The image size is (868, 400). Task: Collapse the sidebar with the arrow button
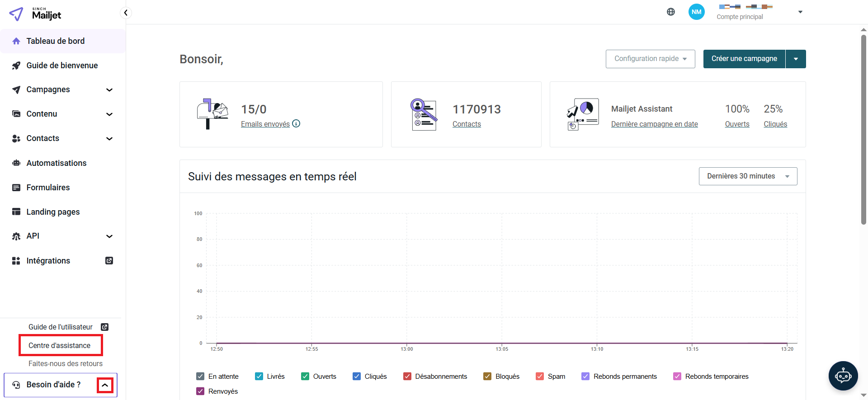(x=126, y=13)
